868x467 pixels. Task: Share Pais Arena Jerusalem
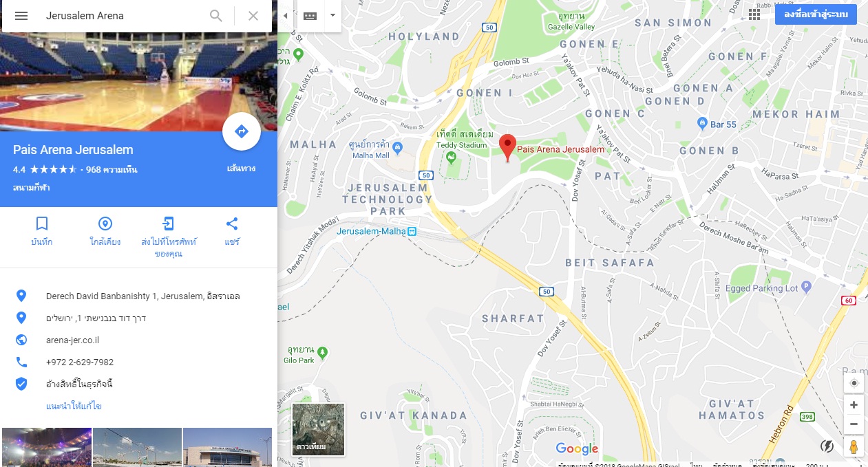click(x=232, y=232)
